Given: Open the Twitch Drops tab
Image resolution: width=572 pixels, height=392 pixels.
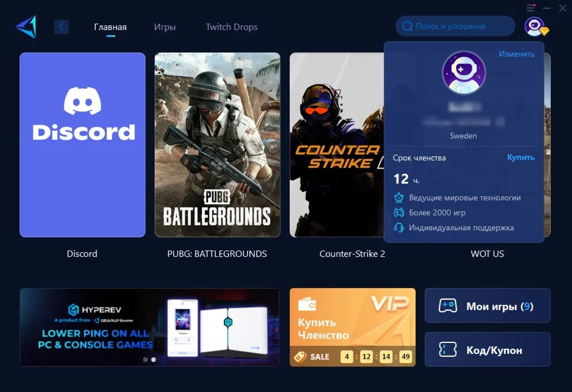Looking at the screenshot, I should [x=231, y=27].
